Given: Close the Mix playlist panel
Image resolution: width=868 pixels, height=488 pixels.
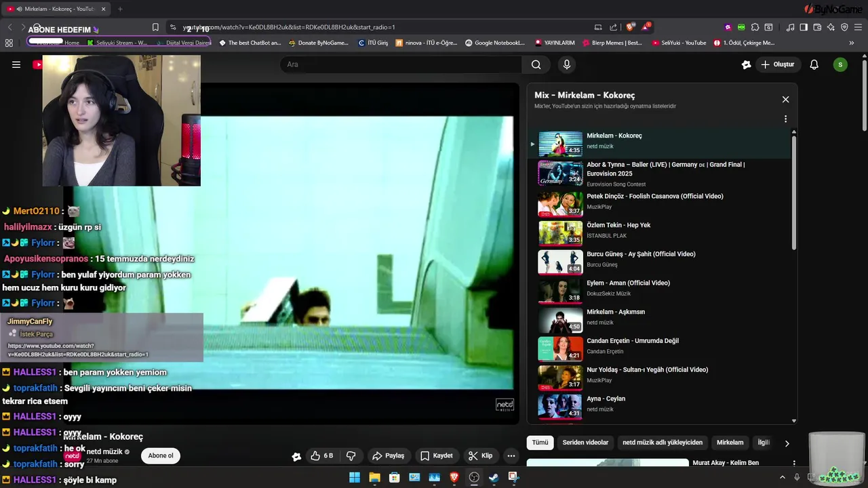Looking at the screenshot, I should (785, 100).
